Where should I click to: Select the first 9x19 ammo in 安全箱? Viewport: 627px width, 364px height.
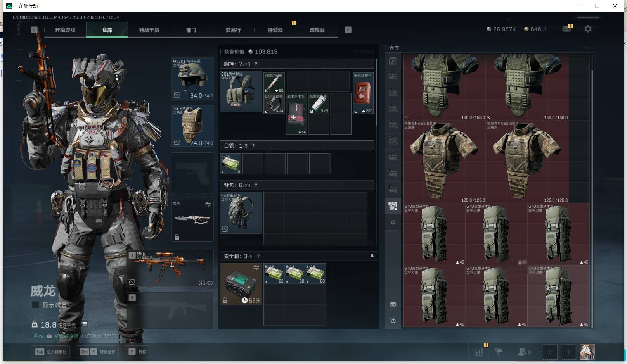tap(274, 273)
